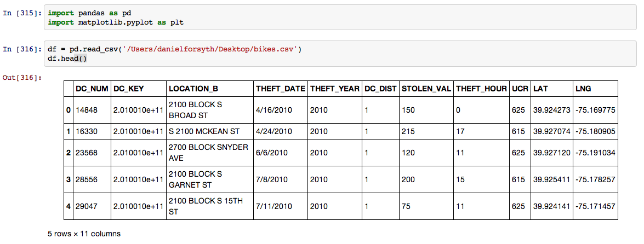Click the 5 rows × 11 columns summary
This screenshot has height=244, width=644.
pyautogui.click(x=84, y=234)
